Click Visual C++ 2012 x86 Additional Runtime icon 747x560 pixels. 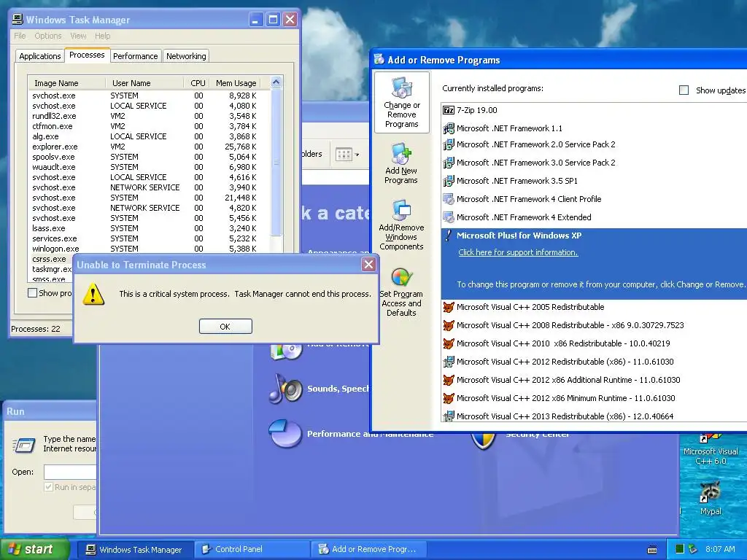(x=449, y=380)
